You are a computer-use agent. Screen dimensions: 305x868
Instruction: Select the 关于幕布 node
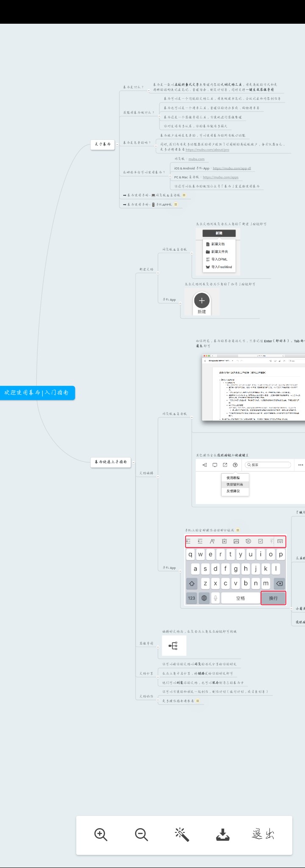pyautogui.click(x=103, y=144)
